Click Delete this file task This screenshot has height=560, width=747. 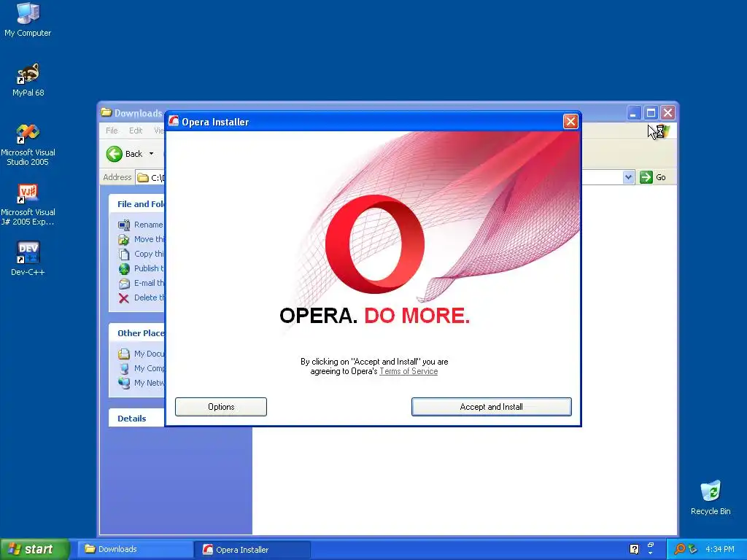(142, 297)
